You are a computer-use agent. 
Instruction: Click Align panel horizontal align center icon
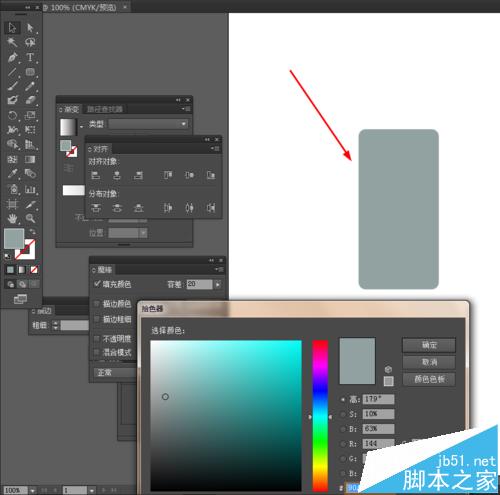pyautogui.click(x=117, y=175)
